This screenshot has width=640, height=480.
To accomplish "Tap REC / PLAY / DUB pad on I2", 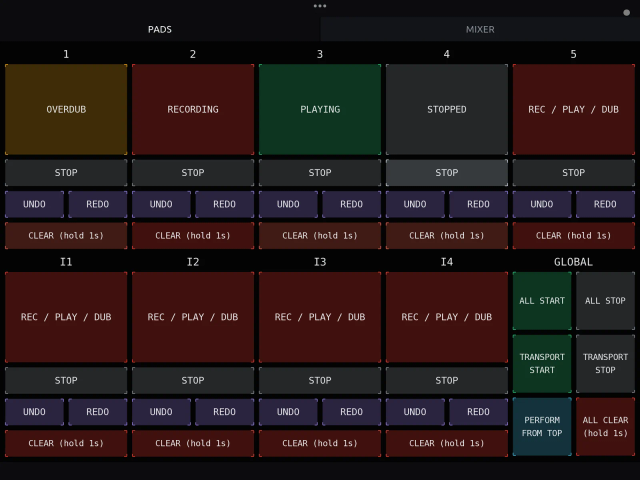I will coord(193,317).
